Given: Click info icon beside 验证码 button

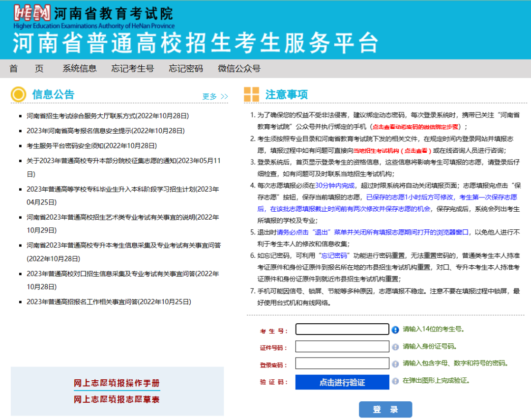Looking at the screenshot, I should coord(395,381).
